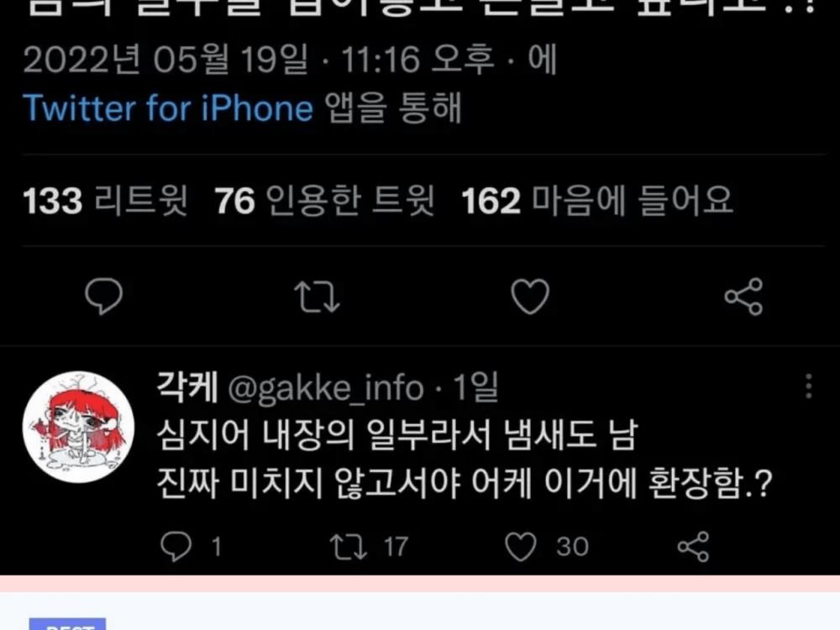Open the three-dot menu on reply
Screen dimensions: 840x630
coord(808,386)
